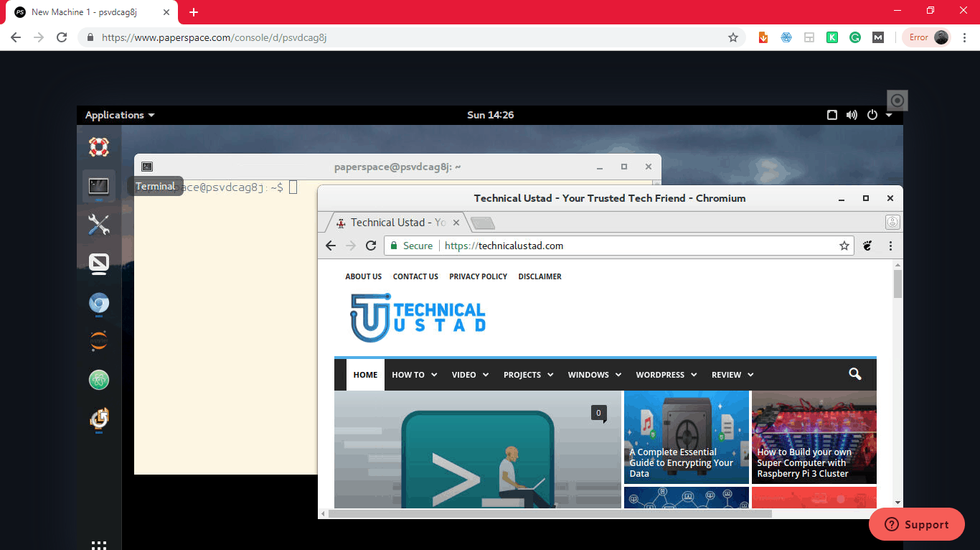Go back in the outer Chrome browser
Screen dimensions: 980x550
(16, 37)
